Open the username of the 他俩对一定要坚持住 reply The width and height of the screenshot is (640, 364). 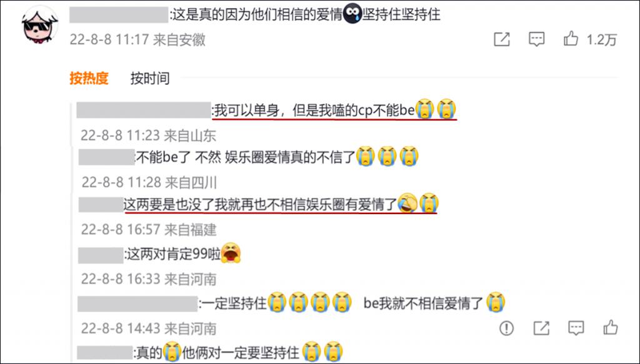(x=105, y=353)
